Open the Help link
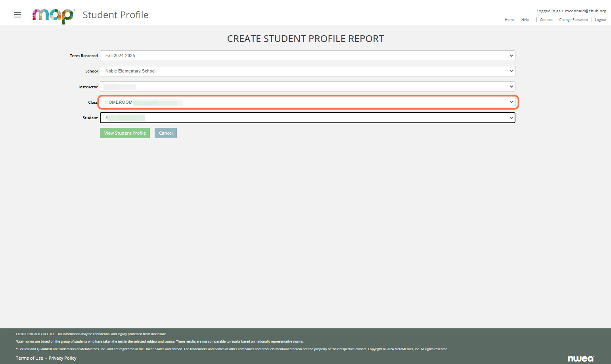Viewport: 611px width, 364px height. coord(525,20)
